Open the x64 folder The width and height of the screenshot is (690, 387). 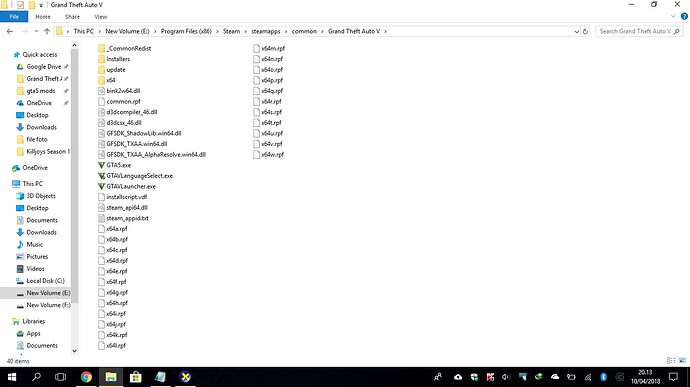coord(106,80)
